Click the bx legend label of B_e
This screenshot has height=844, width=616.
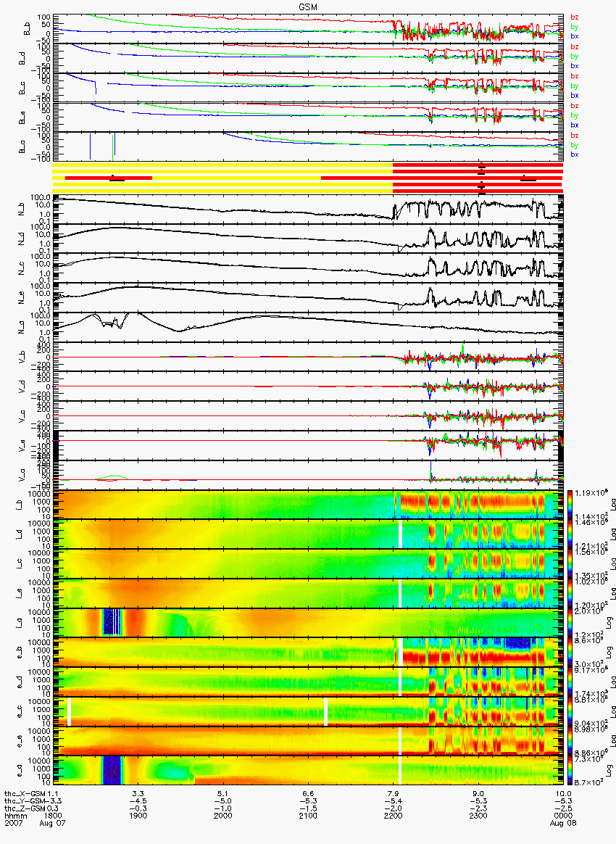coord(575,125)
